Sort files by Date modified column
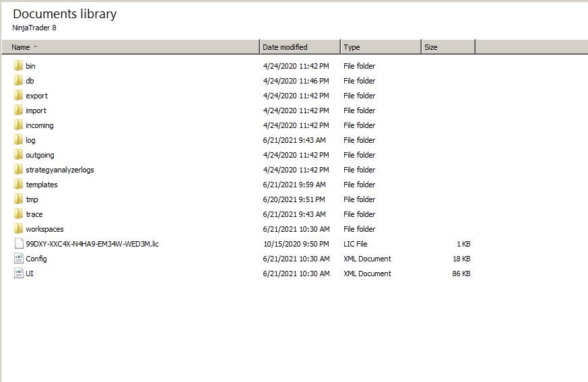Viewport: 588px width, 382px height. pos(300,47)
